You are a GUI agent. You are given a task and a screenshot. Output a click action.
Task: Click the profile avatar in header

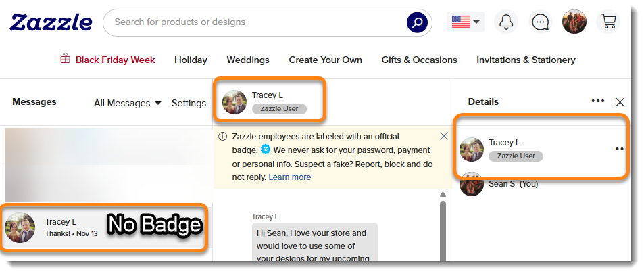tap(574, 22)
